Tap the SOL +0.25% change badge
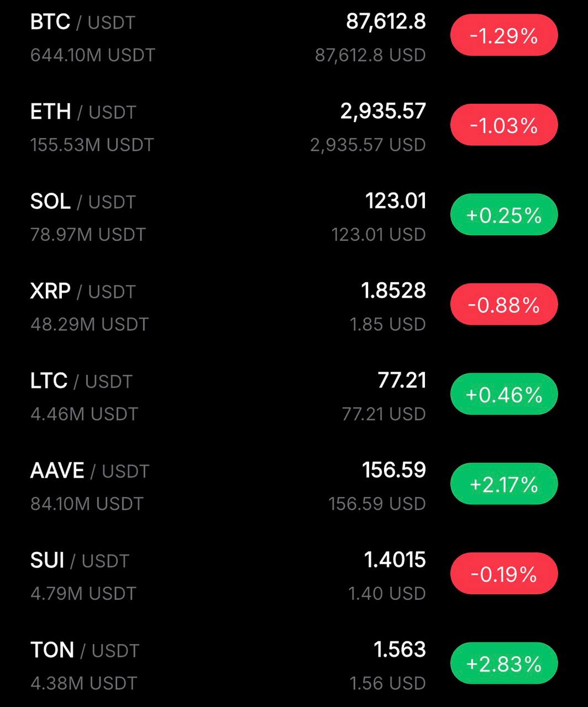Viewport: 588px width, 707px height. (x=503, y=215)
